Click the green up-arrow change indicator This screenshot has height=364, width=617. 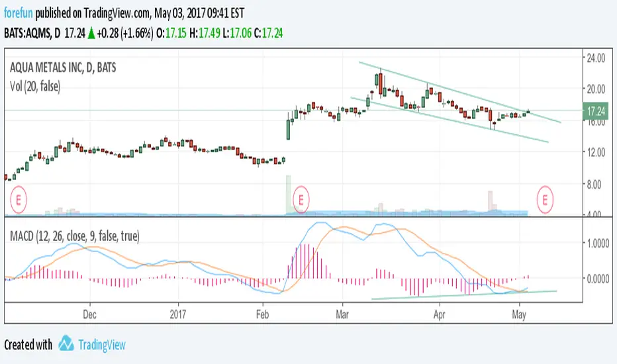click(91, 34)
